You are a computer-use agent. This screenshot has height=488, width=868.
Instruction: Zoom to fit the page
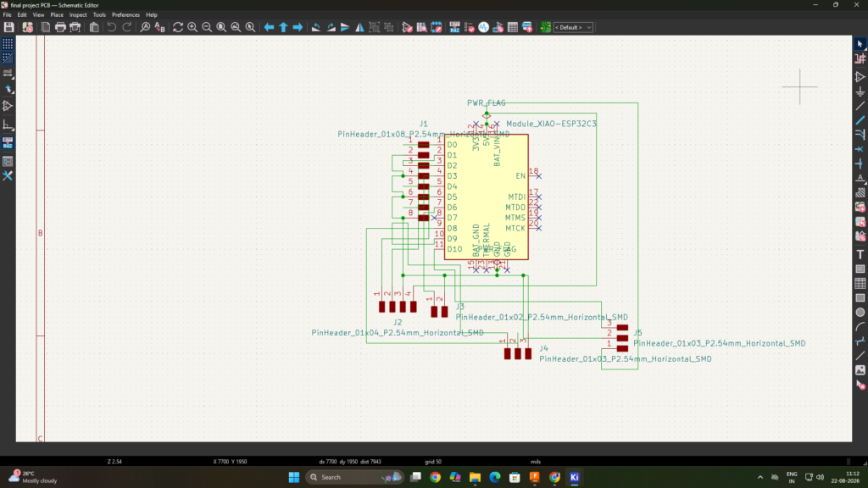tap(221, 27)
